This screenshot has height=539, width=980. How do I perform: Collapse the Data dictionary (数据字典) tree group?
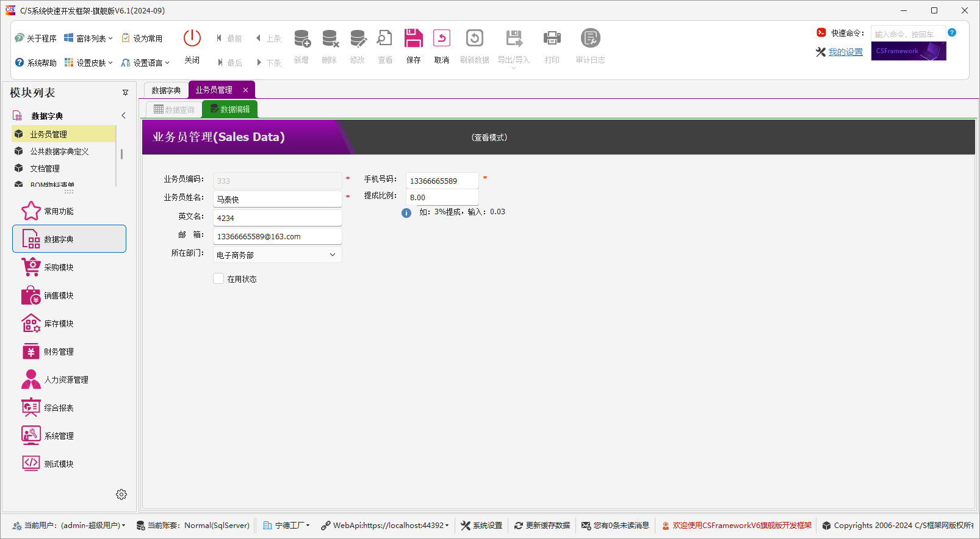coord(123,115)
